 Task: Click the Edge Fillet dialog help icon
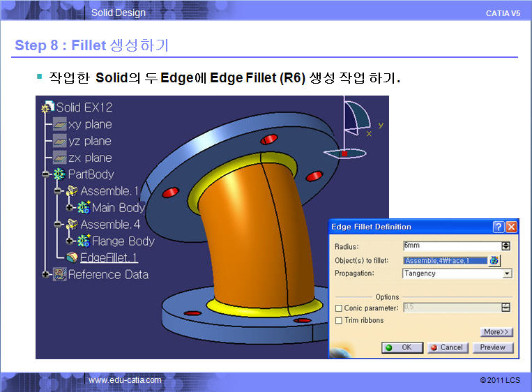tap(499, 227)
